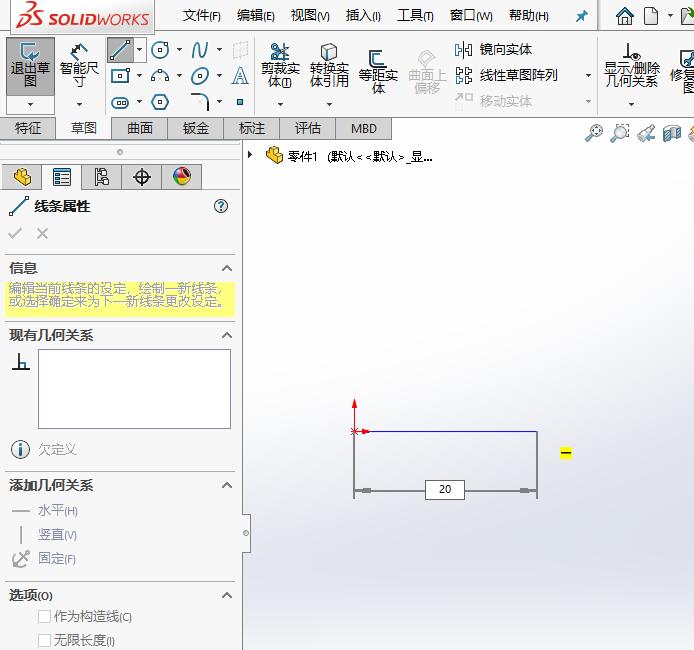Click Convert Entities (转换实体引用) tool
This screenshot has height=650, width=694.
329,65
